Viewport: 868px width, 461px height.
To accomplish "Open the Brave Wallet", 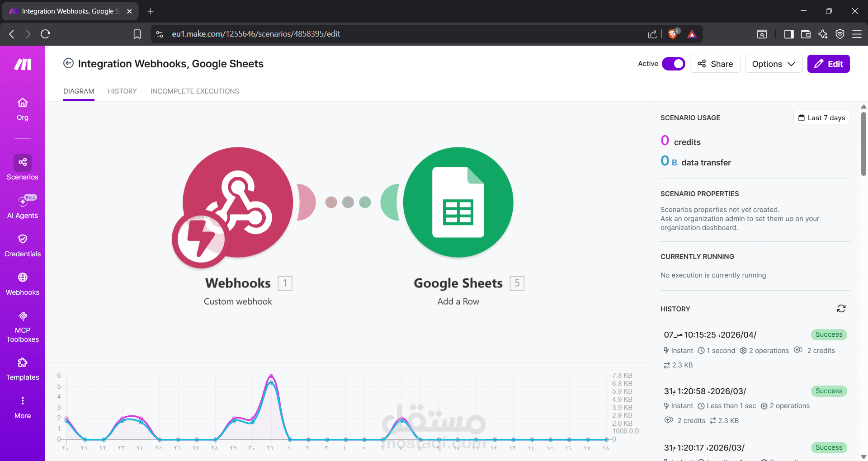I will click(806, 34).
